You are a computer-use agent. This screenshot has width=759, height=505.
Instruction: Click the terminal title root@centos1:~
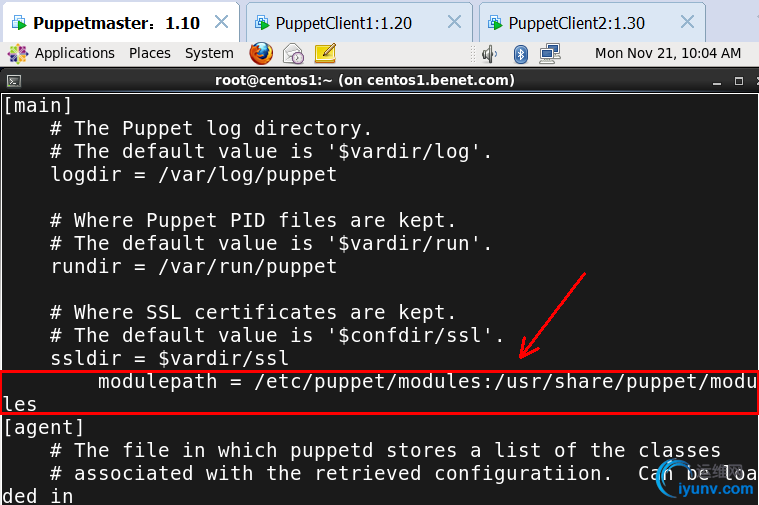coord(364,80)
